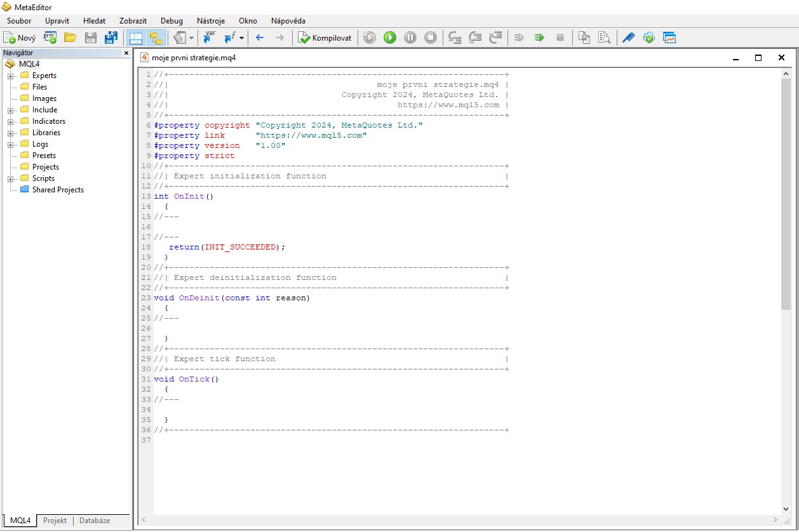
Task: Click the Nový (new file) toolbar button
Action: (19, 37)
